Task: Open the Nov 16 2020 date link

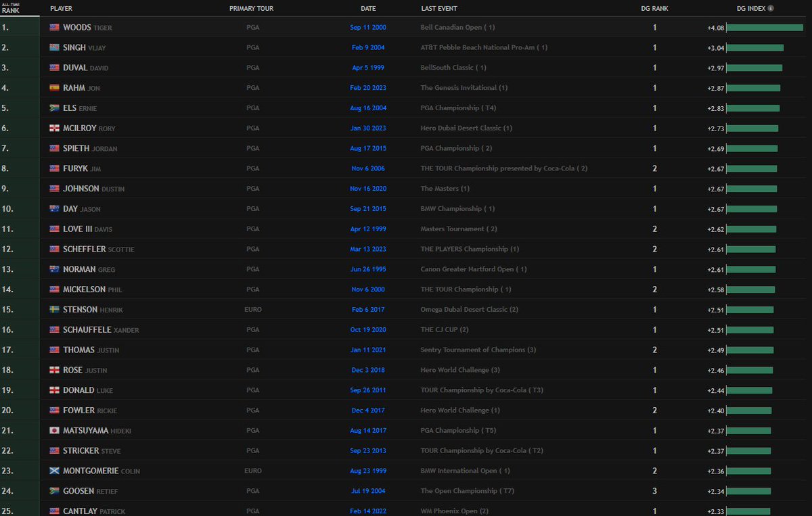Action: pyautogui.click(x=368, y=189)
